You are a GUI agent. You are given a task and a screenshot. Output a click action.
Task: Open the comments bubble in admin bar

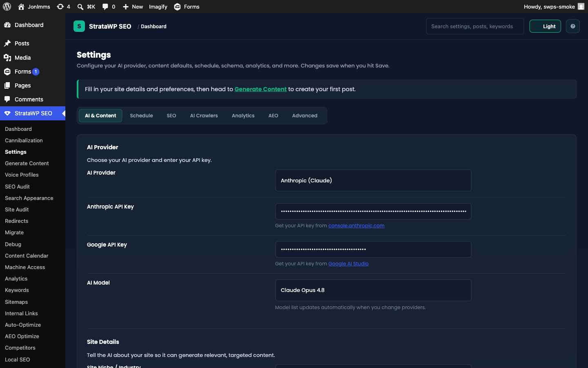click(x=105, y=7)
